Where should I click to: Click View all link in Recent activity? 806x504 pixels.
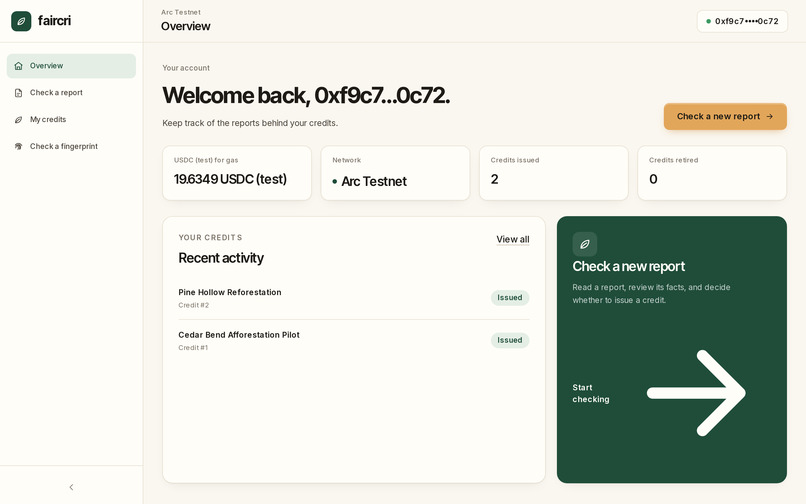coord(512,239)
